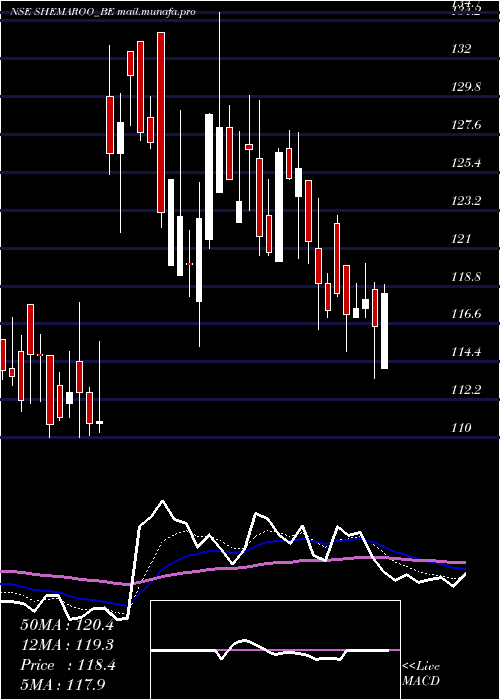Click the NSE SHEMAROO_BE chart title

pos(102,12)
